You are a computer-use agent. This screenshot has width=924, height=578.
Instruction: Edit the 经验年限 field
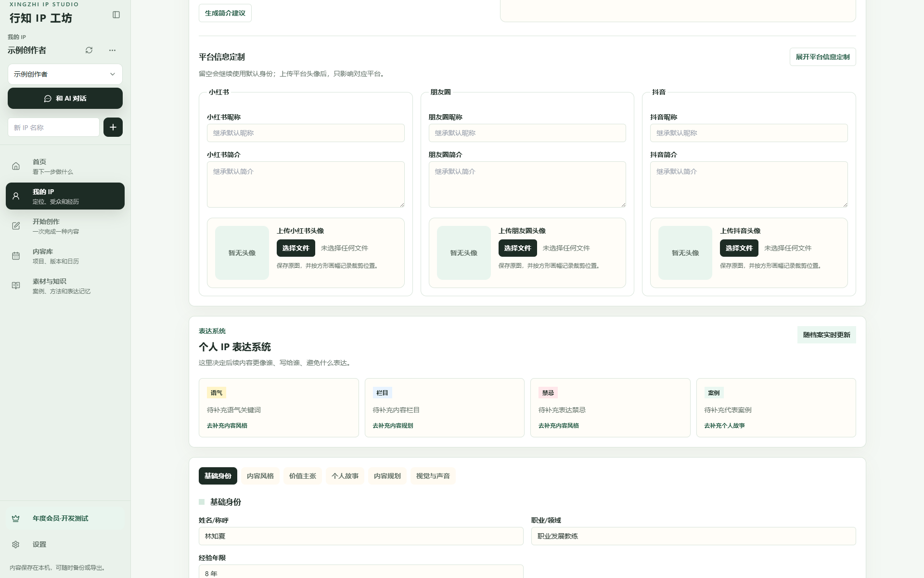coord(361,572)
